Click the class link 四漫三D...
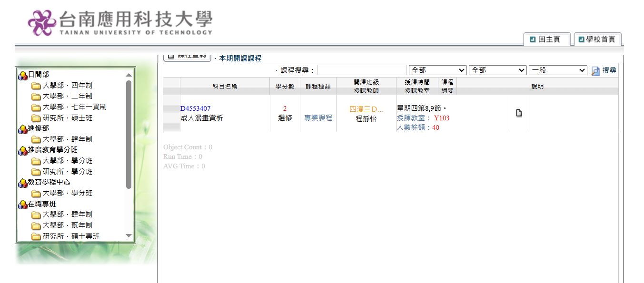This screenshot has height=283, width=644. click(366, 109)
